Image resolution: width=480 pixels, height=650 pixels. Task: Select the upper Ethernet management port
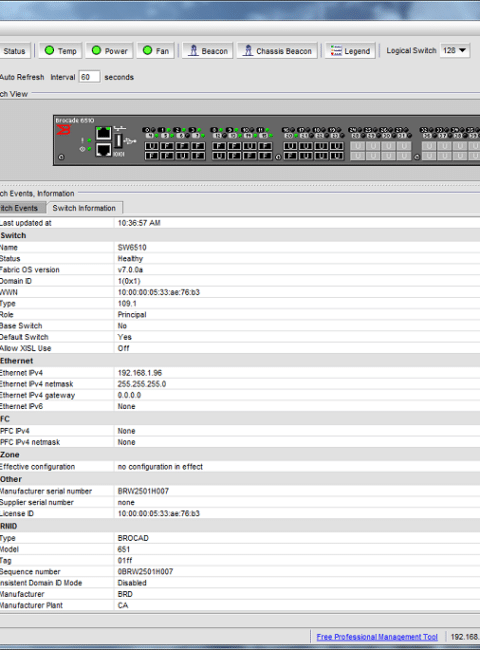(104, 133)
